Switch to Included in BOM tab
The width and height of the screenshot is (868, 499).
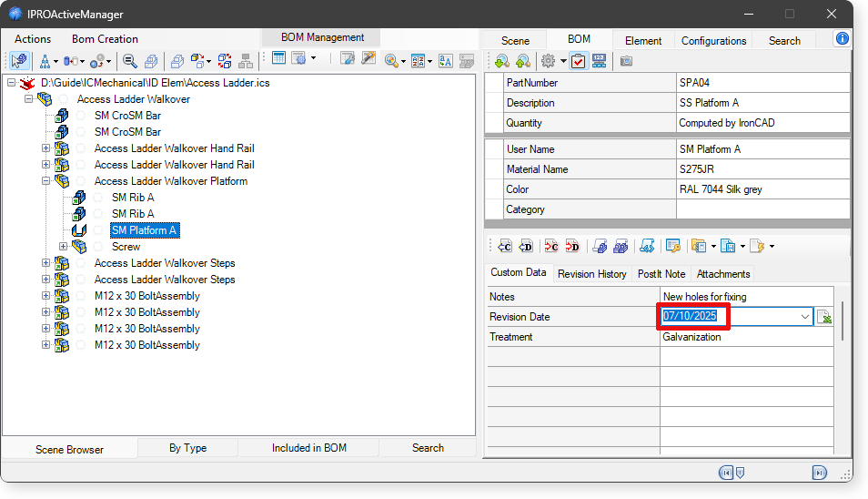point(308,447)
